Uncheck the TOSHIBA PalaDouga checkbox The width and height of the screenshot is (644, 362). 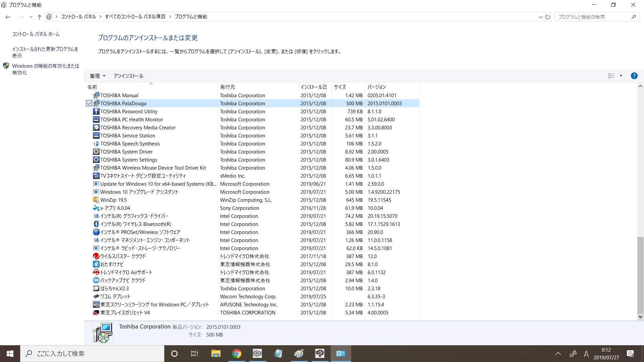[x=89, y=104]
